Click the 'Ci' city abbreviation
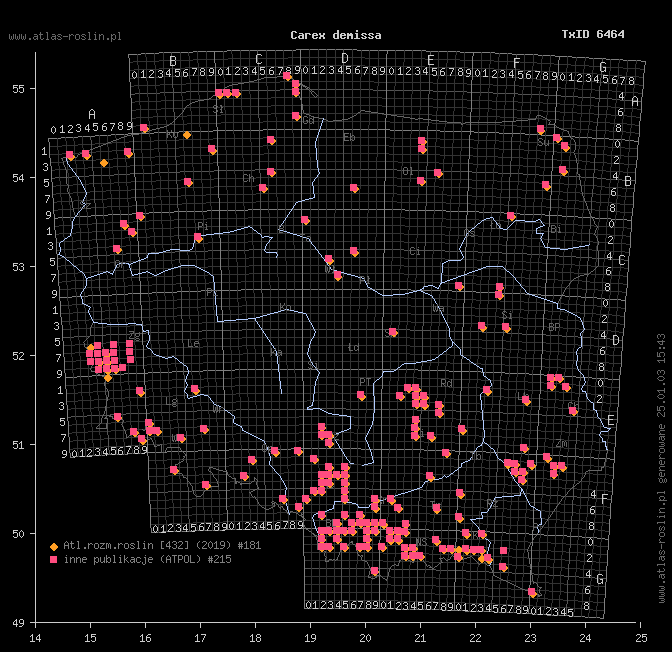The width and height of the screenshot is (672, 652). [414, 251]
